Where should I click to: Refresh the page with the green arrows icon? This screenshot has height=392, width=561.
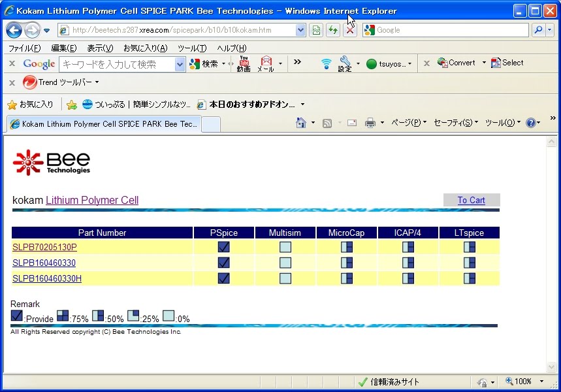pos(333,30)
